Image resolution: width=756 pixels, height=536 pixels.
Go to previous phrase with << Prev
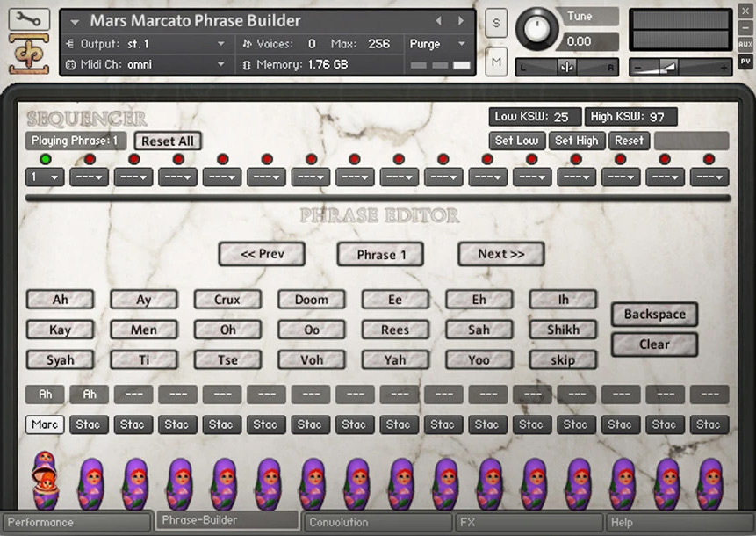pos(262,254)
